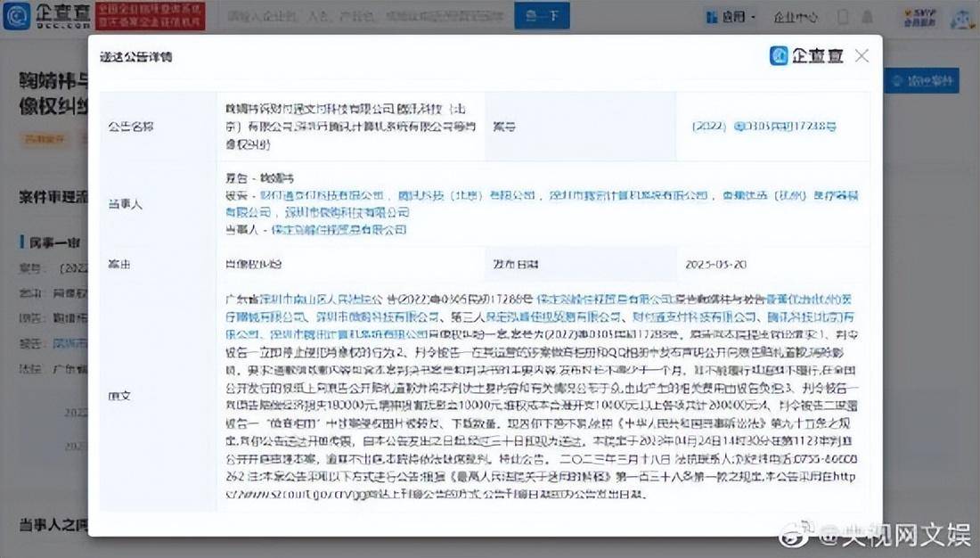Click the mobile phone icon in the top bar

tap(843, 17)
